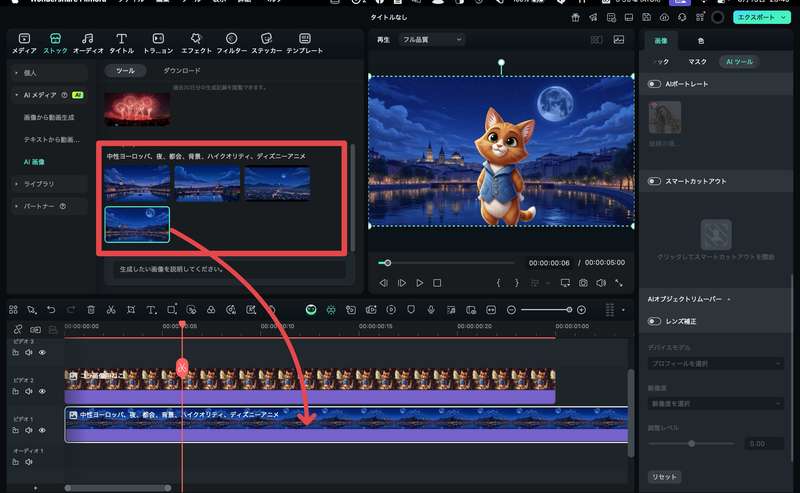Click the zoom-in plus icon on the timeline
This screenshot has width=800, height=493.
click(x=581, y=310)
